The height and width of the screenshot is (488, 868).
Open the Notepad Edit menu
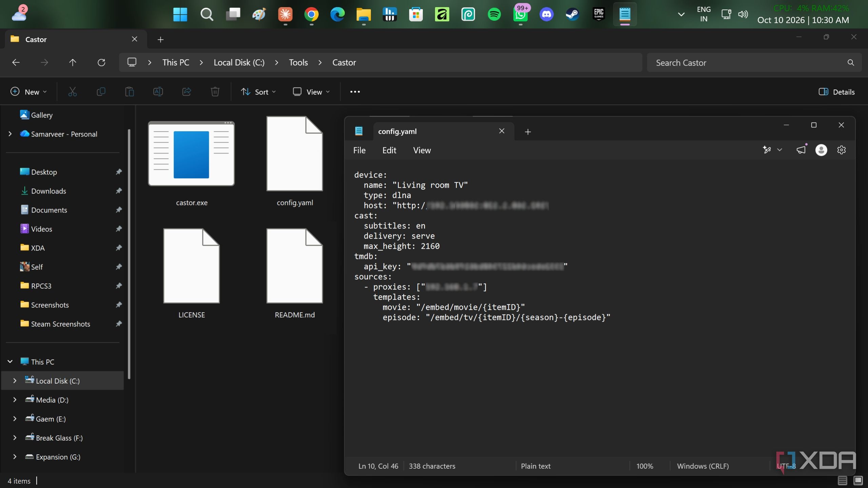389,150
